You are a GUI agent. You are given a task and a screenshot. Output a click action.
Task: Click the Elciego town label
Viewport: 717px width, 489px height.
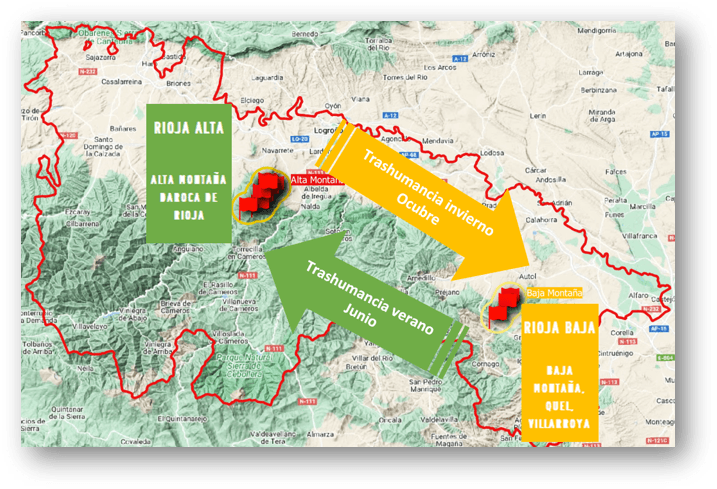click(252, 100)
